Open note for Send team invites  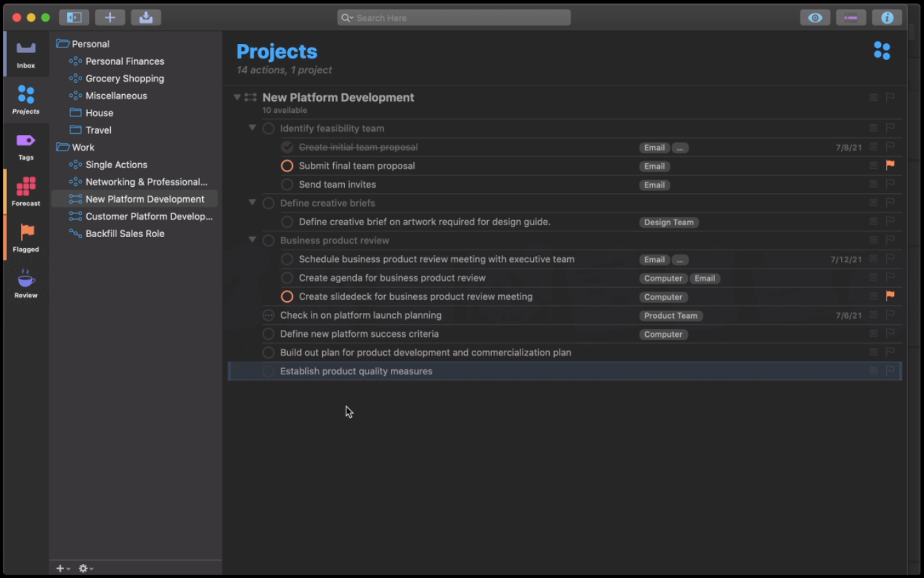point(873,184)
